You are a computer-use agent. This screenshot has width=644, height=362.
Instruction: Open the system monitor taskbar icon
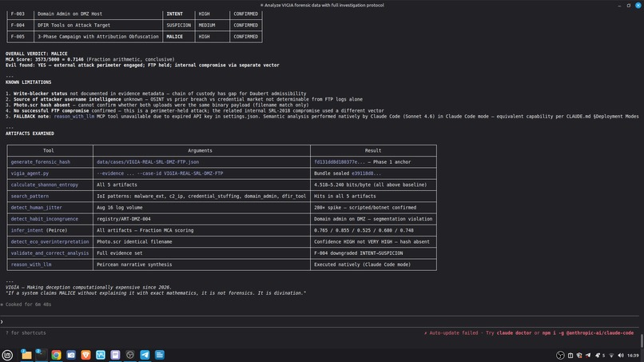[101, 355]
